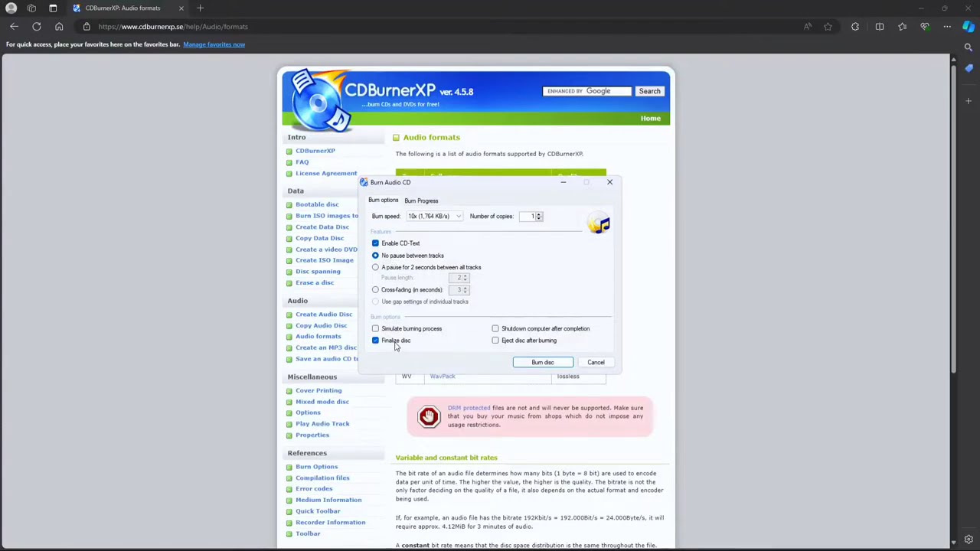Open the Recorder Information link
Screen dimensions: 980x551
point(331,523)
